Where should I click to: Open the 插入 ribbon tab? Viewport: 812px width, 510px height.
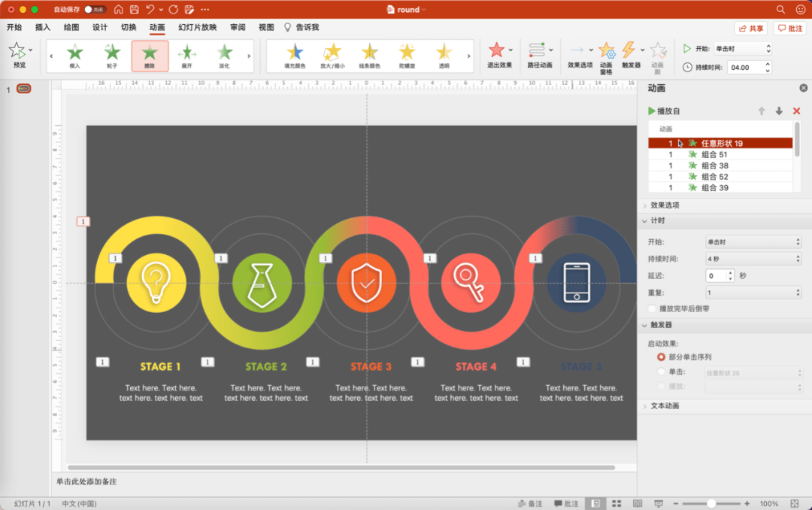(42, 28)
